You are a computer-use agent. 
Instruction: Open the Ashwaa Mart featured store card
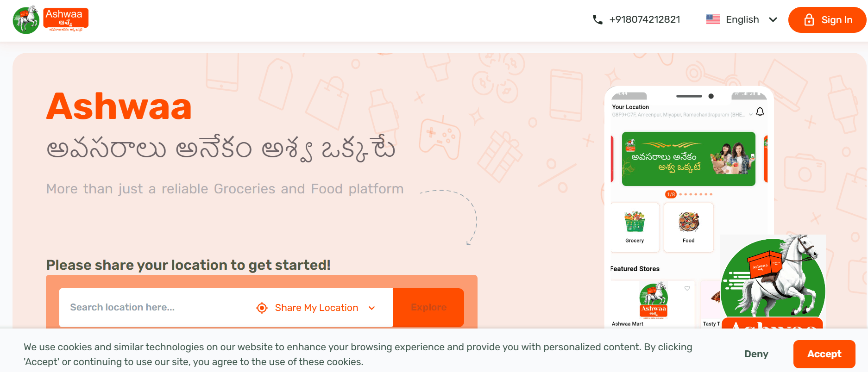(x=653, y=303)
